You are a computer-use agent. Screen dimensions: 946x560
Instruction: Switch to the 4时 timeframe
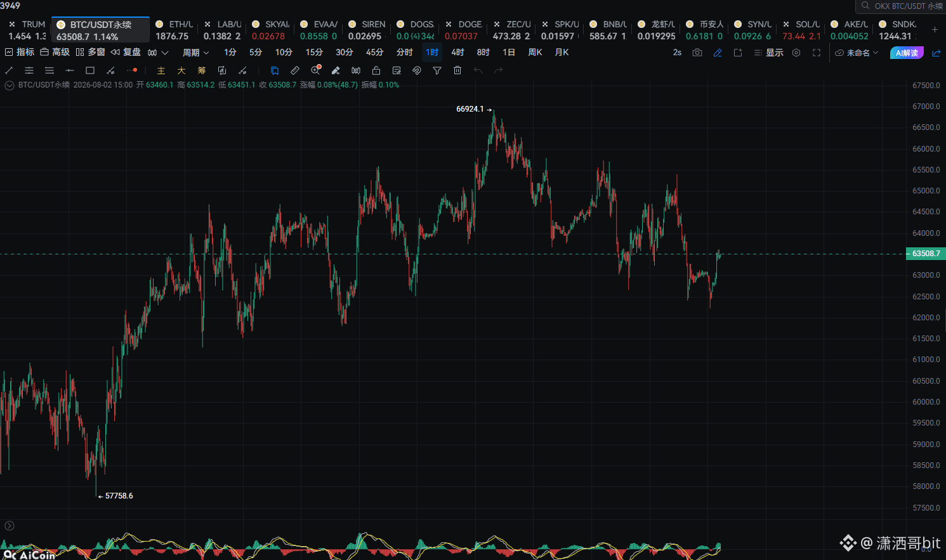[457, 53]
